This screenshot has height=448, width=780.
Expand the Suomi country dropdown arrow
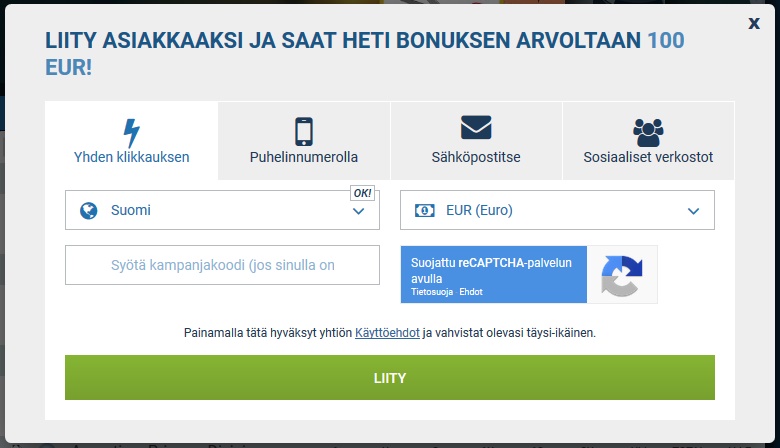point(359,211)
